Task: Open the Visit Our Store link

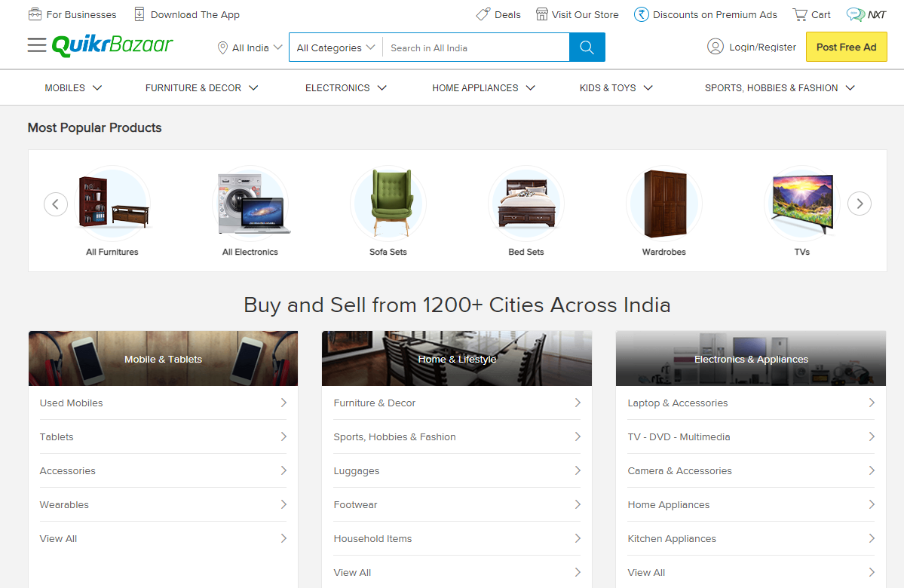Action: 585,15
